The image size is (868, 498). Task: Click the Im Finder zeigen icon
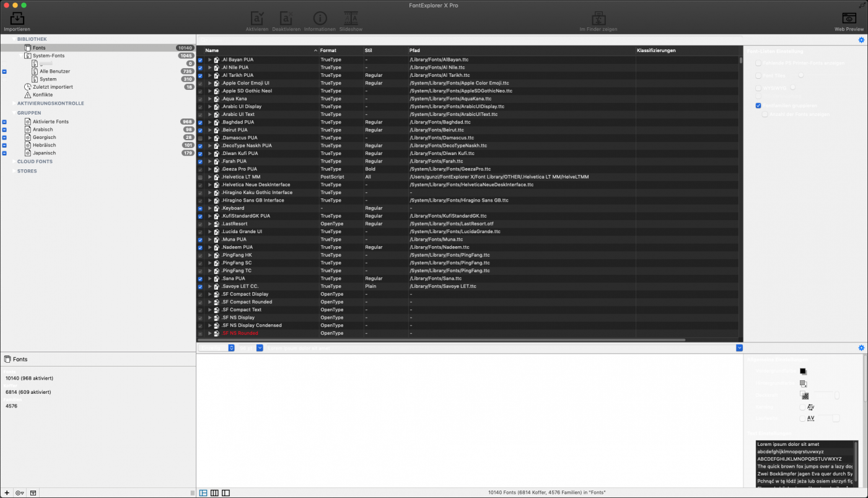tap(598, 19)
